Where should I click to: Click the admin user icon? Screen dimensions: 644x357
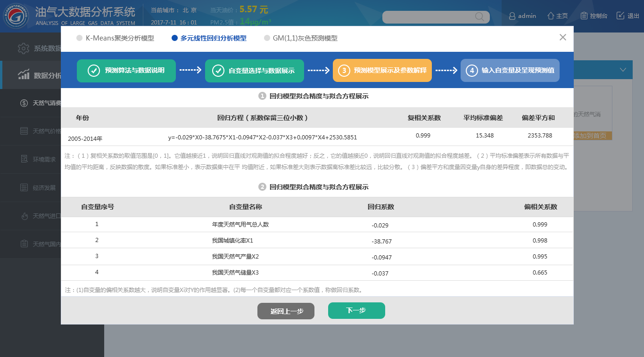pos(512,16)
